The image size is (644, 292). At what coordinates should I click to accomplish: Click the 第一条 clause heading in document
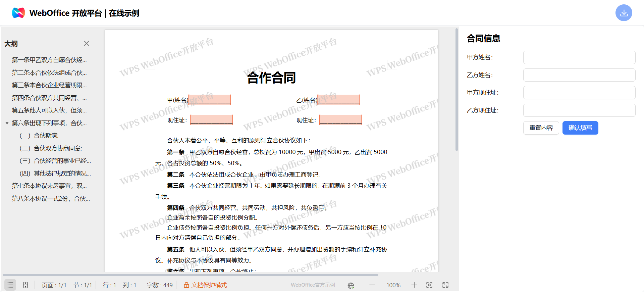pos(176,152)
